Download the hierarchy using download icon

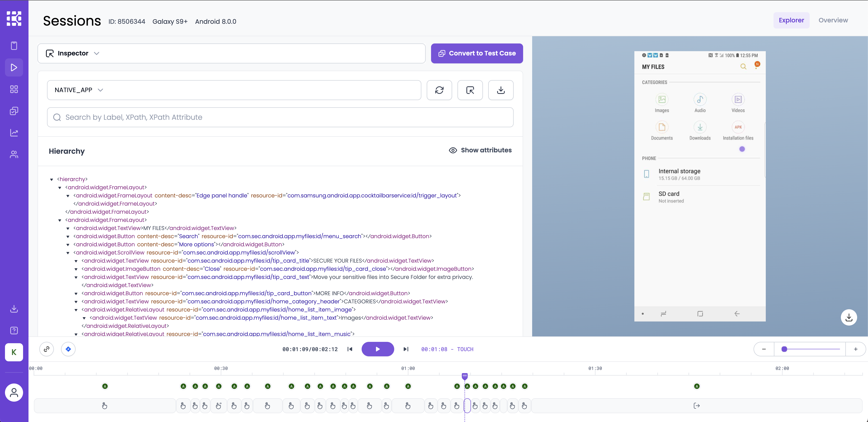pyautogui.click(x=501, y=90)
